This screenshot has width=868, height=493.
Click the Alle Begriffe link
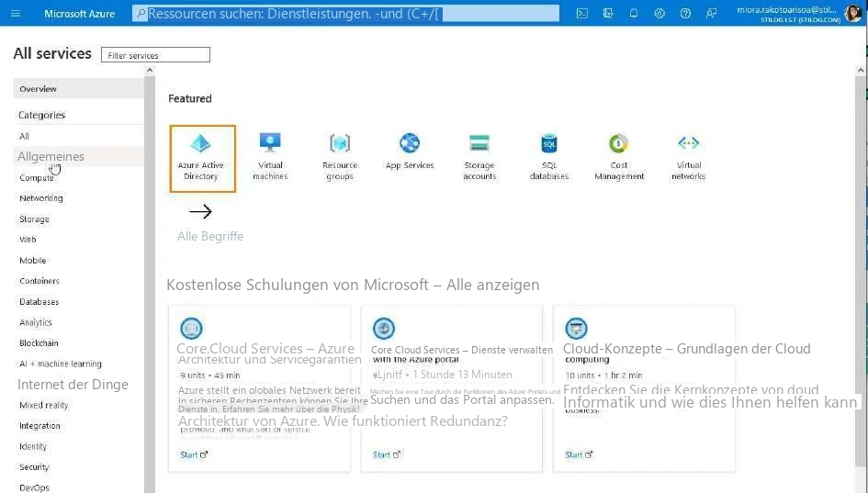pyautogui.click(x=210, y=236)
